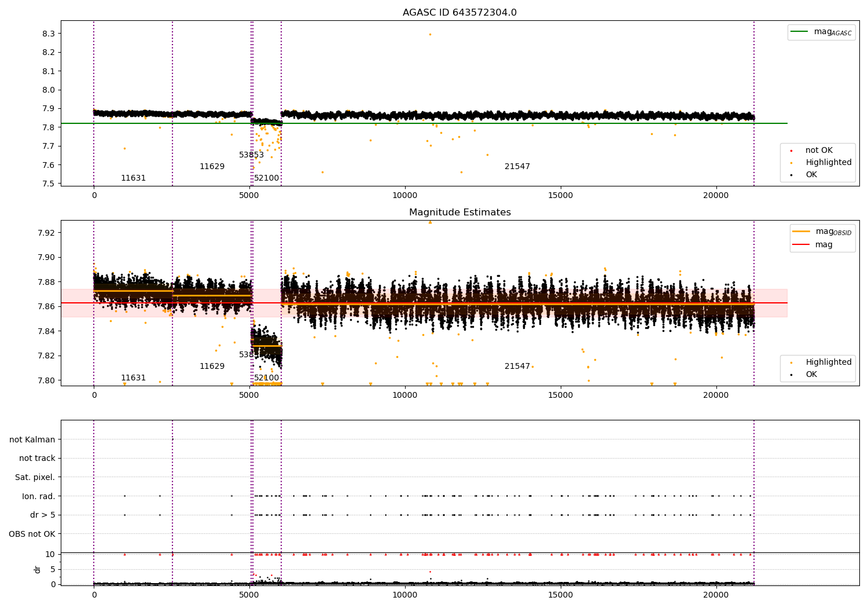Click OBSID label 52100 in the top panel
Image resolution: width=868 pixels, height=608 pixels.
click(x=266, y=178)
